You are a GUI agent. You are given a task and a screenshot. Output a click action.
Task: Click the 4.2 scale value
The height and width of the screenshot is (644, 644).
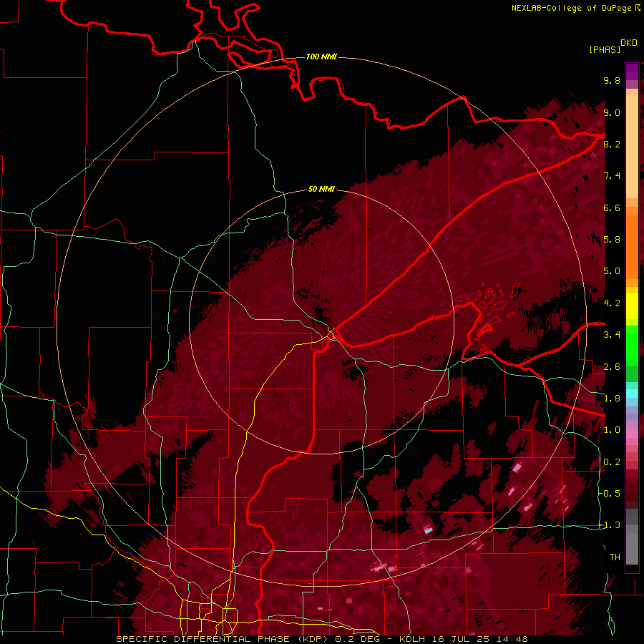tap(612, 303)
